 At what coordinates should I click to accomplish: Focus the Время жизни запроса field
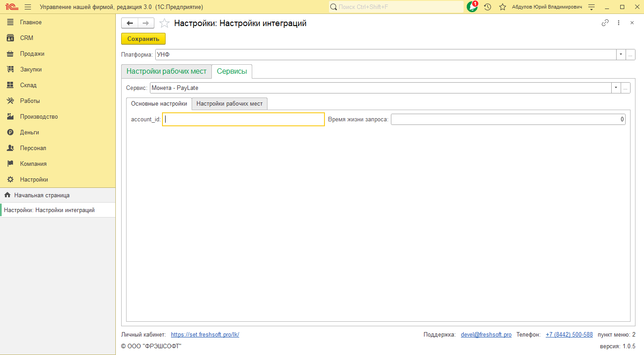pyautogui.click(x=508, y=120)
